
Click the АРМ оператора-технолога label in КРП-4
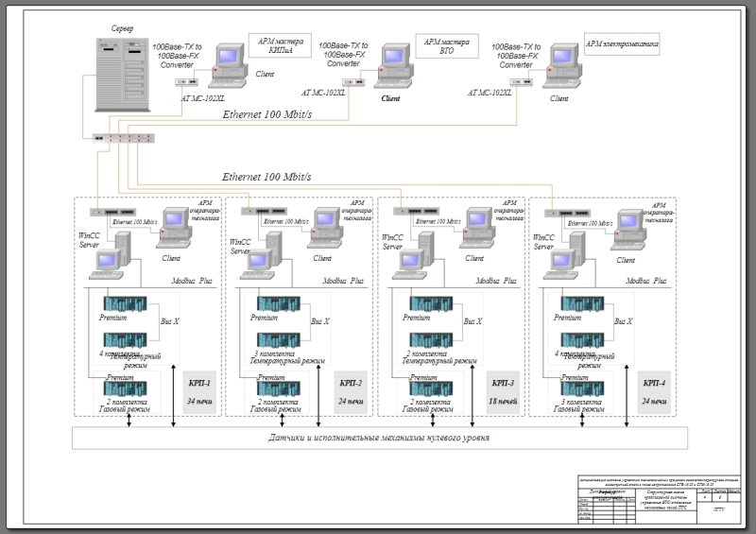pos(659,213)
